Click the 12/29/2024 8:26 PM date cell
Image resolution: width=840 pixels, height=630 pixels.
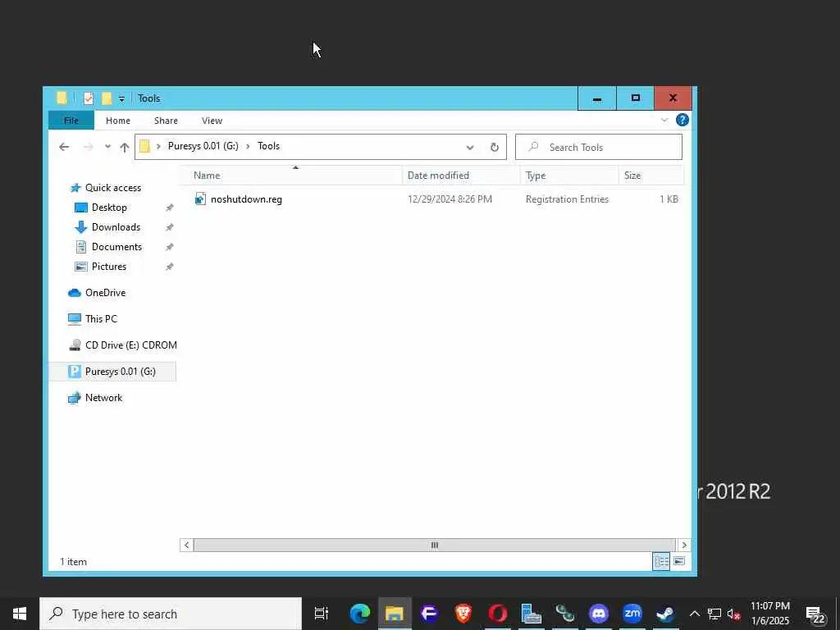[450, 199]
